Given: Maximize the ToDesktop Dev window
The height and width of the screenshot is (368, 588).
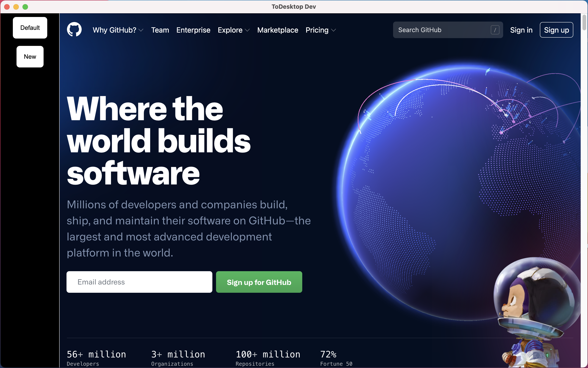Looking at the screenshot, I should (x=25, y=7).
